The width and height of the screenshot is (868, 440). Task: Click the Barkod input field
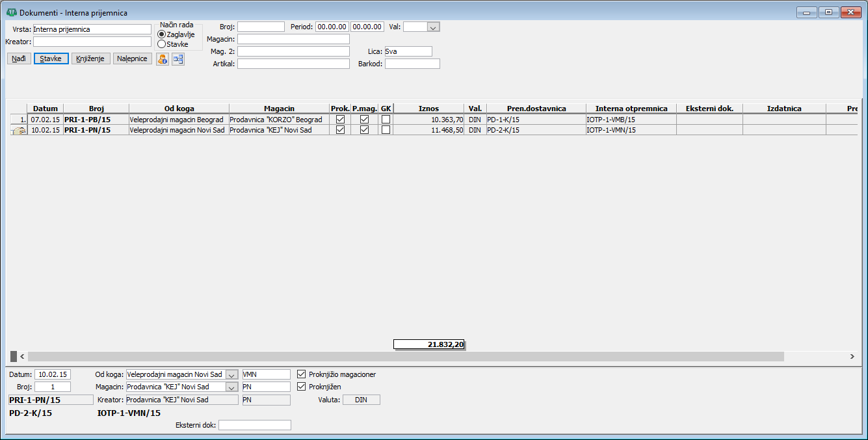pos(412,64)
